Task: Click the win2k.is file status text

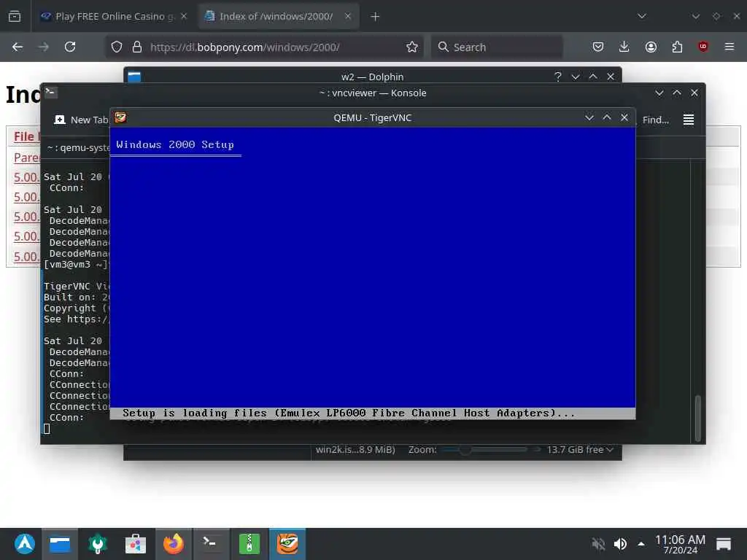Action: pyautogui.click(x=355, y=449)
